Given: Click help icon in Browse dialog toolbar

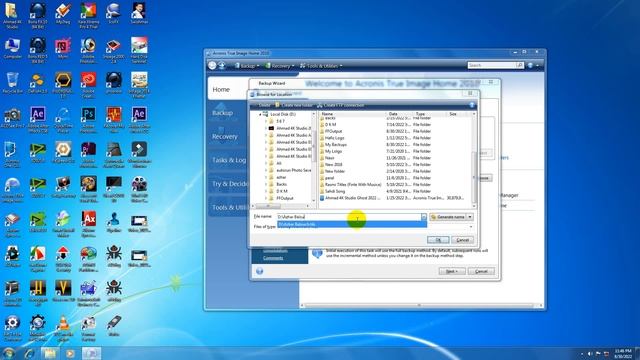Looking at the screenshot, I should coord(472,105).
